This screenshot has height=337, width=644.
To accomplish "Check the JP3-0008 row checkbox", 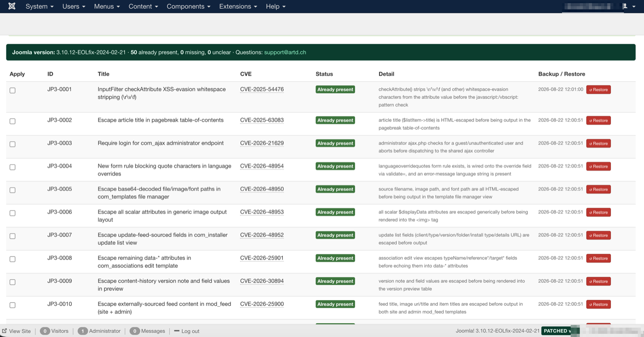I will click(12, 259).
